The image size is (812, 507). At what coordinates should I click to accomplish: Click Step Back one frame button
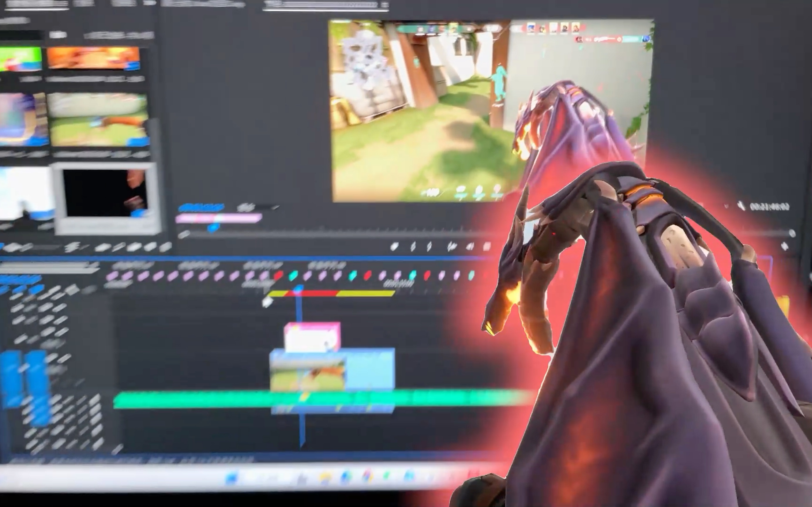(x=470, y=247)
